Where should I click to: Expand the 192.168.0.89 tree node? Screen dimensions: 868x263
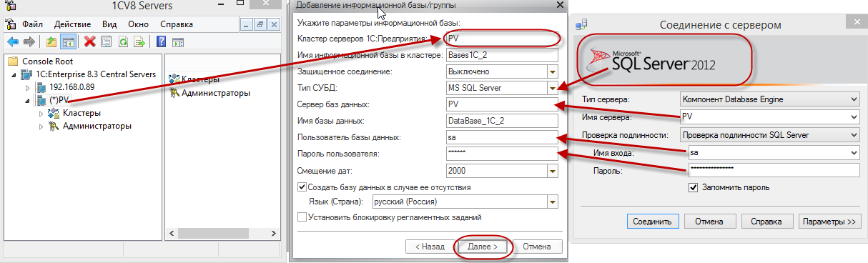coord(28,87)
